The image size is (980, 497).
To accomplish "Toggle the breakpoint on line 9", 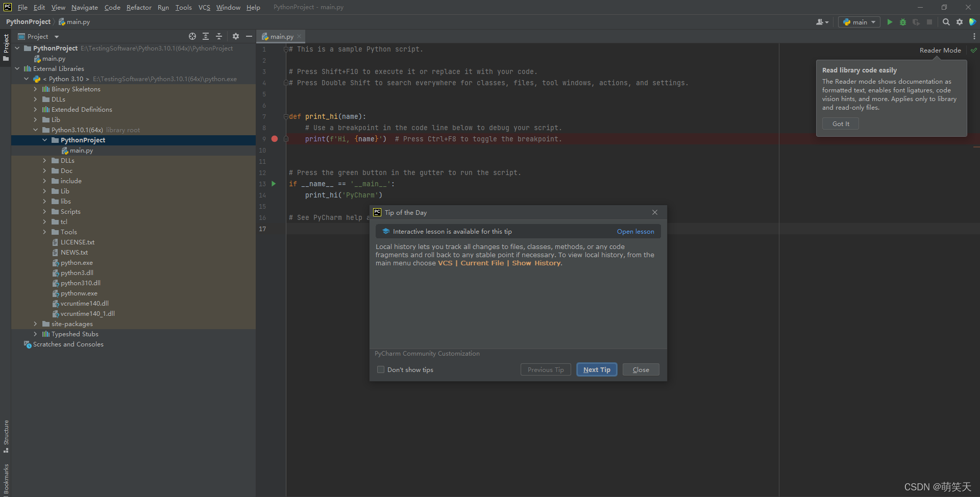I will click(275, 139).
